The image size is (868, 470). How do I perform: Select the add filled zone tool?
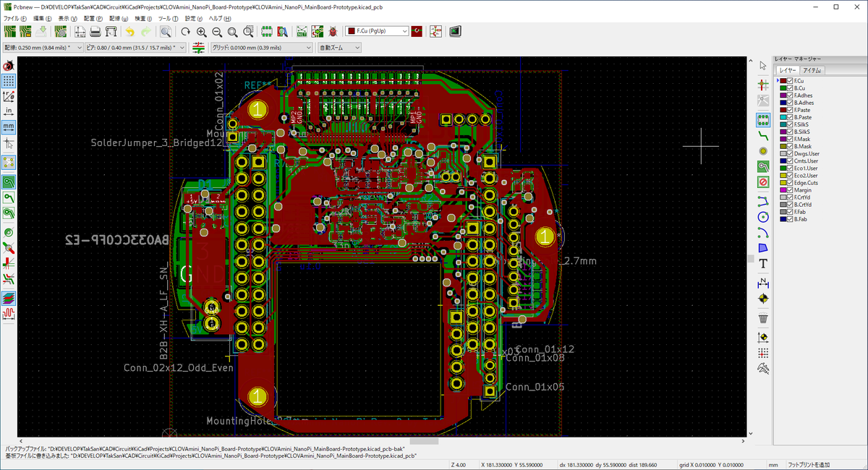click(x=762, y=166)
